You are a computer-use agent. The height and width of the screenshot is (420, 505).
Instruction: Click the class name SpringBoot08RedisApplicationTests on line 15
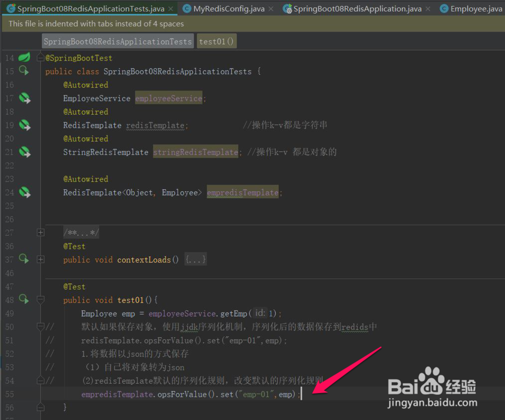(177, 72)
